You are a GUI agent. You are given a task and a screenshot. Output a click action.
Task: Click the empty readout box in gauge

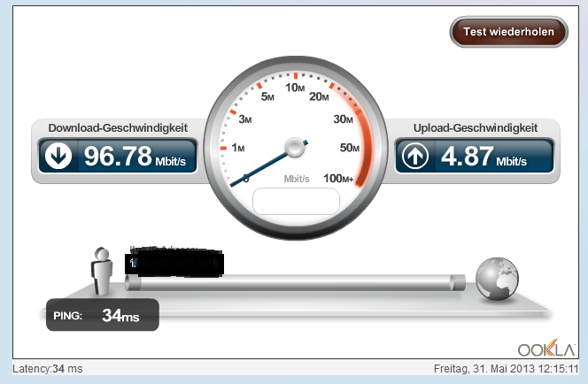click(x=297, y=202)
